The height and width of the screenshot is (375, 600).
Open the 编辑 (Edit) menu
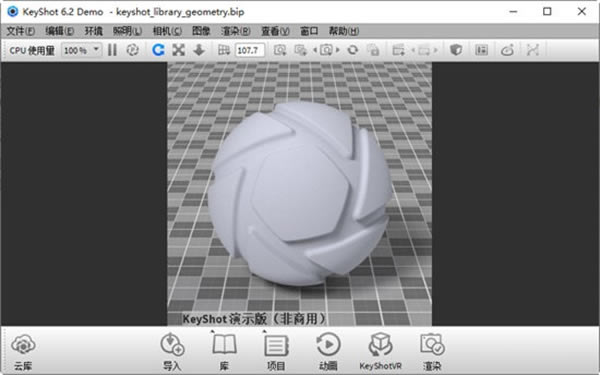coord(59,31)
